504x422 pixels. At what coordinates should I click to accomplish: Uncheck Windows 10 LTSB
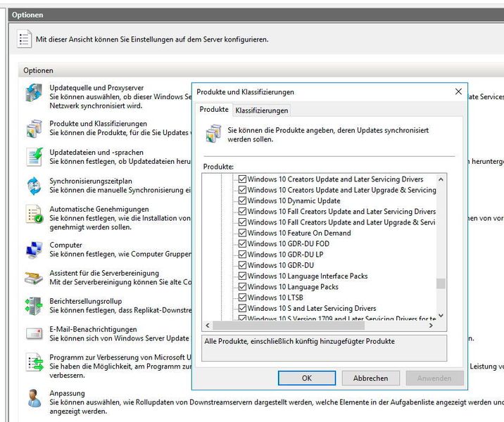(x=242, y=298)
